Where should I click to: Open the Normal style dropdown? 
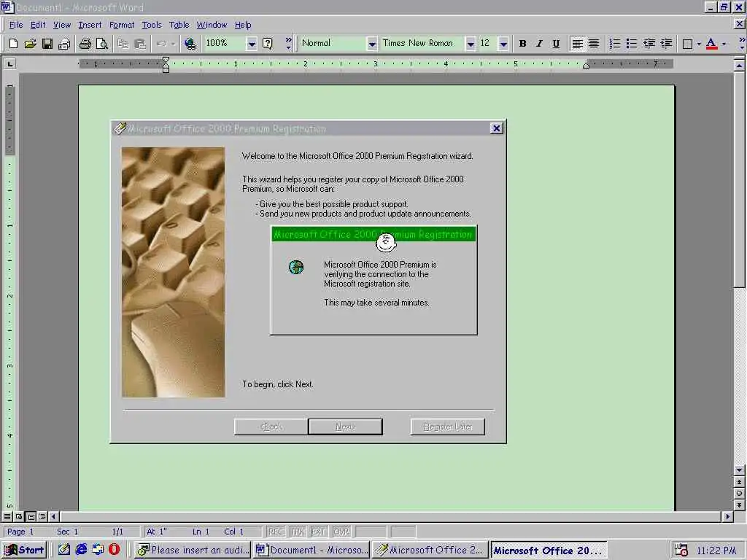point(372,44)
